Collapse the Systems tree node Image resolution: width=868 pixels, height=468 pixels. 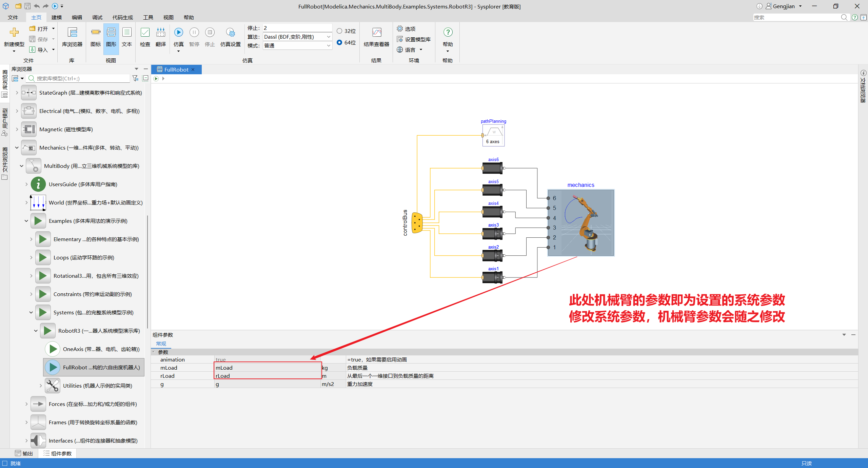pyautogui.click(x=31, y=312)
